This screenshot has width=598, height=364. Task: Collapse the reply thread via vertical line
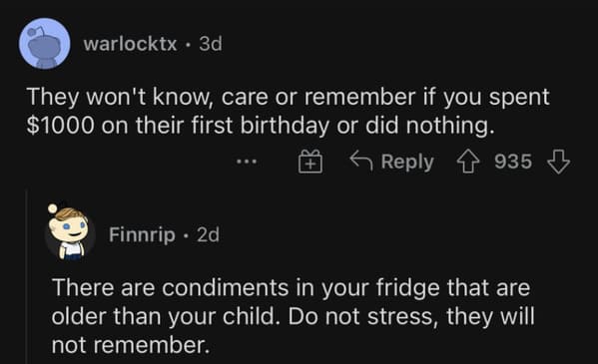(27, 276)
